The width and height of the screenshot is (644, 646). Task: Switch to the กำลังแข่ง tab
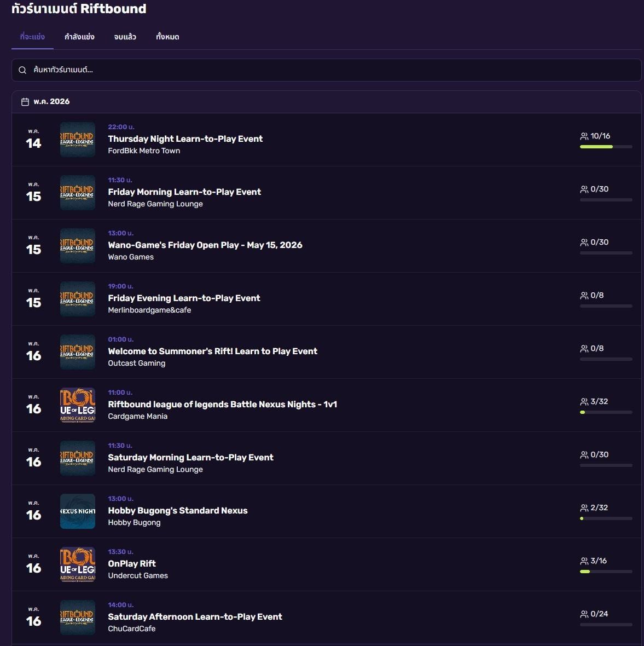click(x=79, y=37)
